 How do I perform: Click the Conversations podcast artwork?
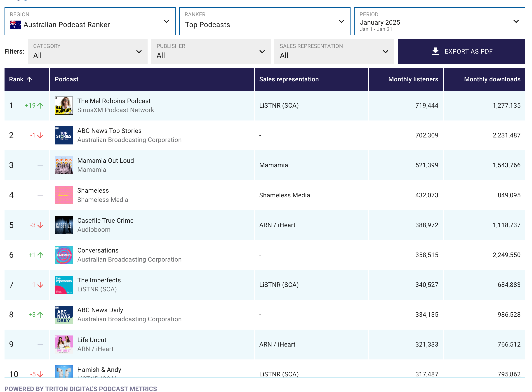point(64,255)
